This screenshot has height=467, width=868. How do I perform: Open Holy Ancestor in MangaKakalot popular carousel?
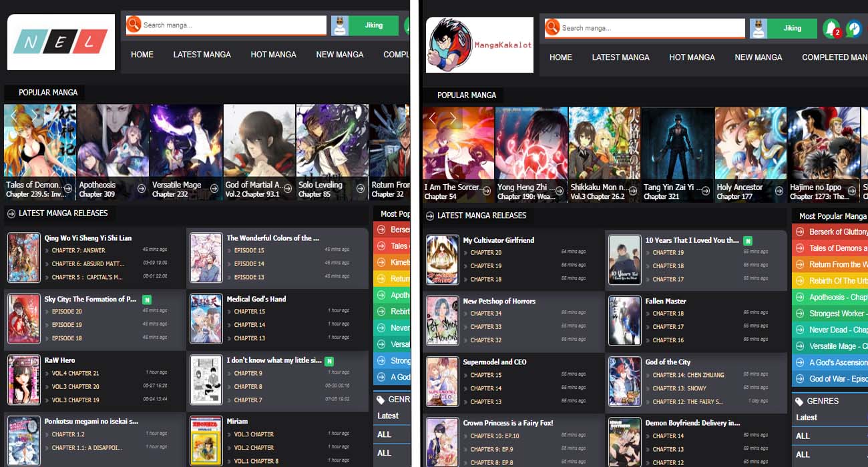[750, 154]
